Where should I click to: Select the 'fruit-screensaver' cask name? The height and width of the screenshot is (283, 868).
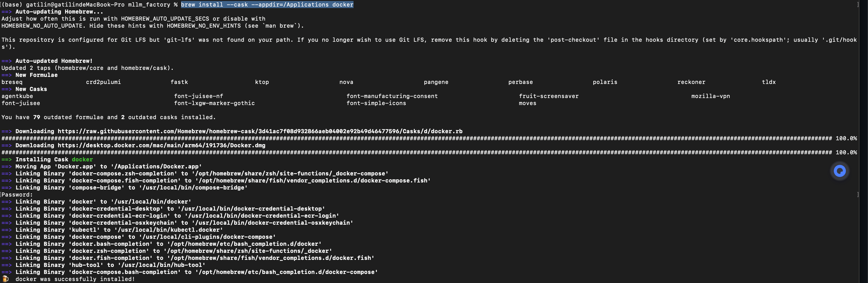(549, 96)
